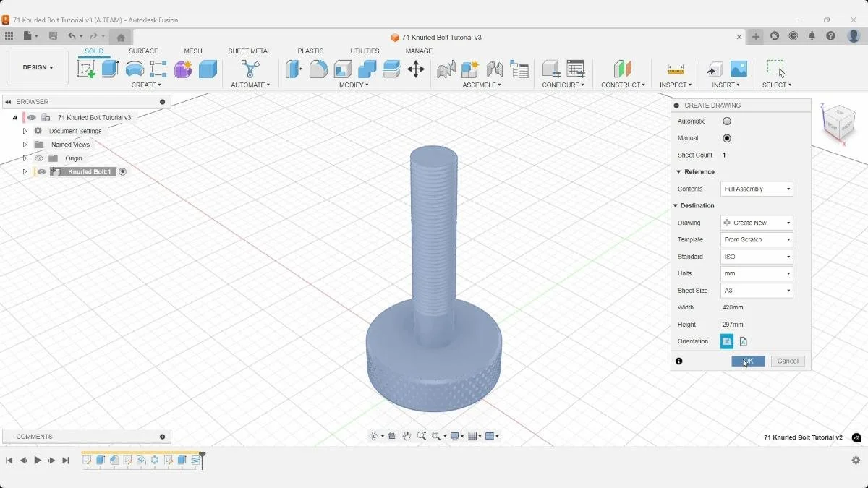Select the Manual radio button

pos(727,138)
